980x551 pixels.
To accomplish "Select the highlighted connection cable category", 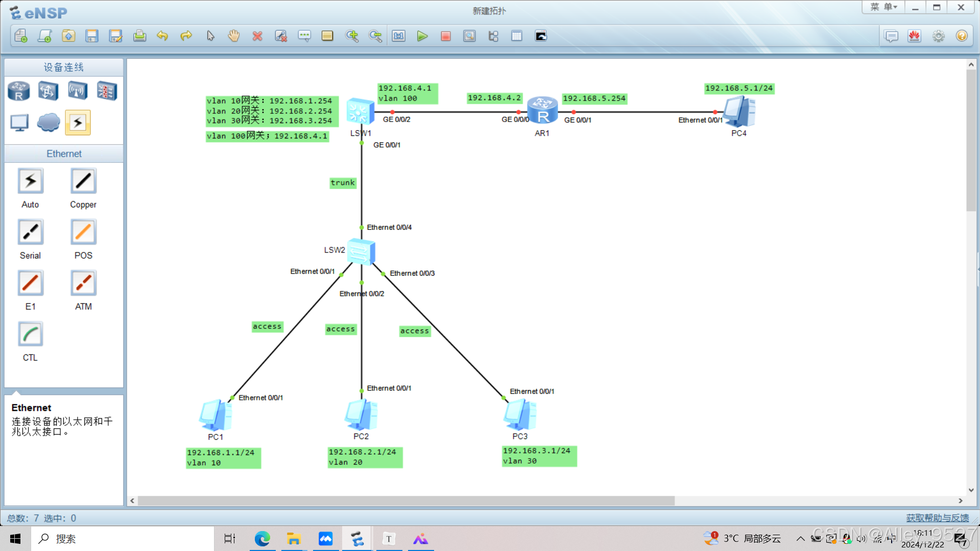I will point(78,123).
